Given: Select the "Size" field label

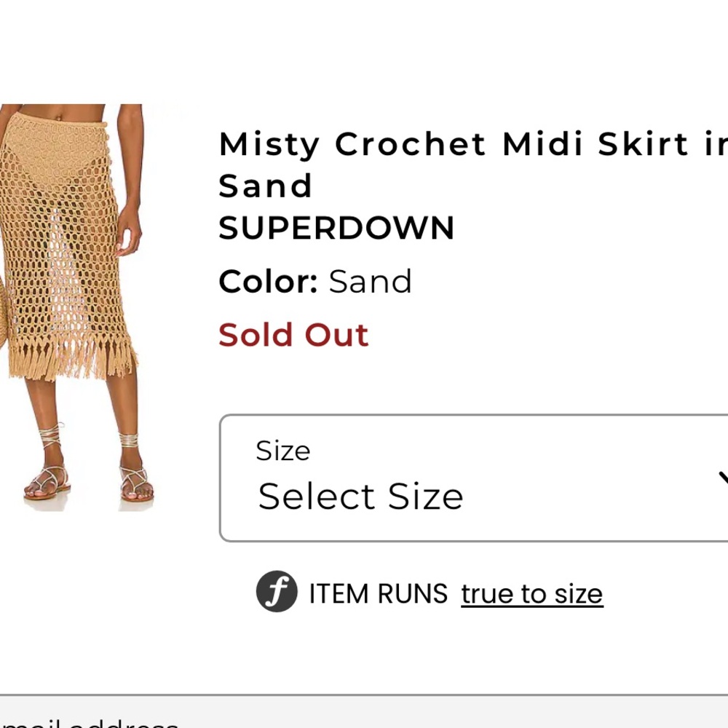Looking at the screenshot, I should click(x=283, y=451).
